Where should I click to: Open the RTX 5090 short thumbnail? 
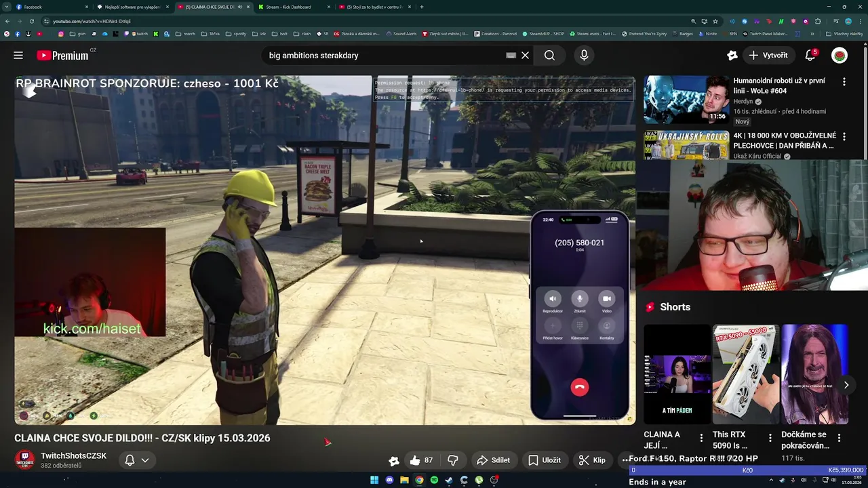745,374
